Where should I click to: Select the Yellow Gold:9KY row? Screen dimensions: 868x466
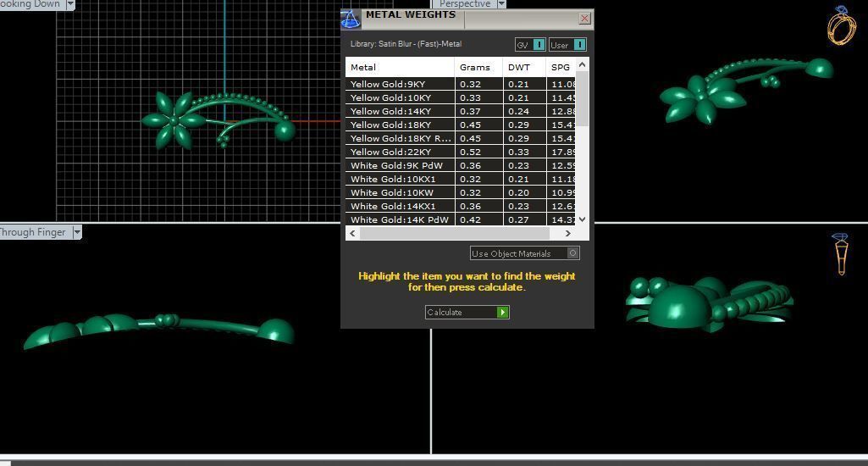pyautogui.click(x=461, y=84)
